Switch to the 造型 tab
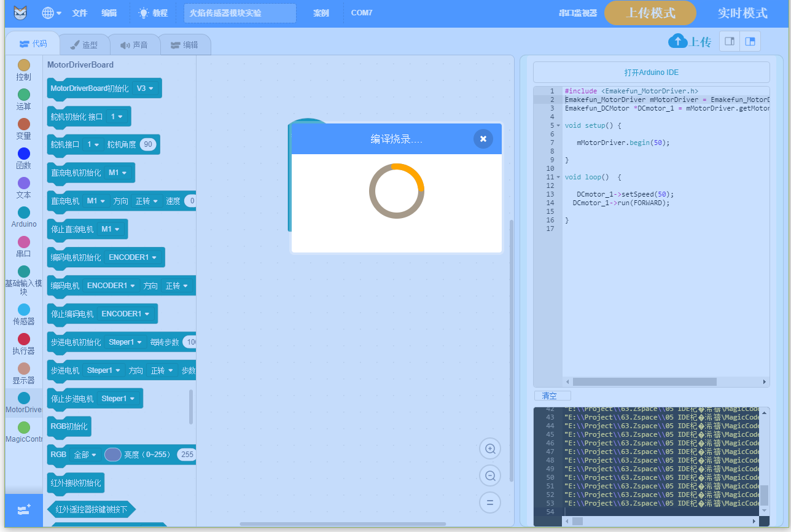The width and height of the screenshot is (791, 532). click(x=84, y=45)
